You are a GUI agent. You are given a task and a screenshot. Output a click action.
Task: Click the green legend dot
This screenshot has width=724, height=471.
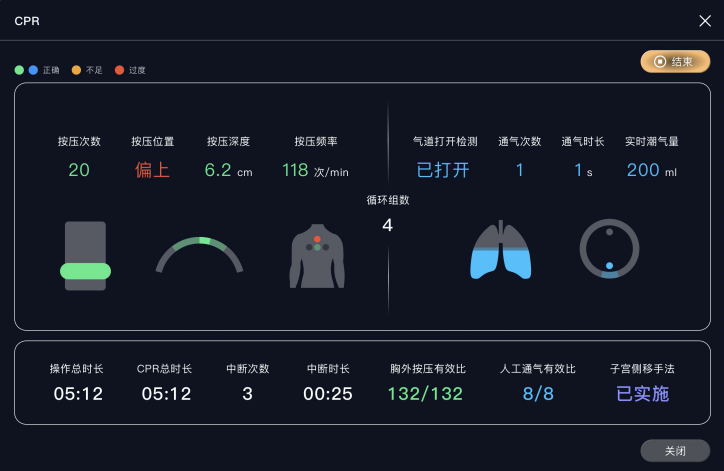[19, 70]
